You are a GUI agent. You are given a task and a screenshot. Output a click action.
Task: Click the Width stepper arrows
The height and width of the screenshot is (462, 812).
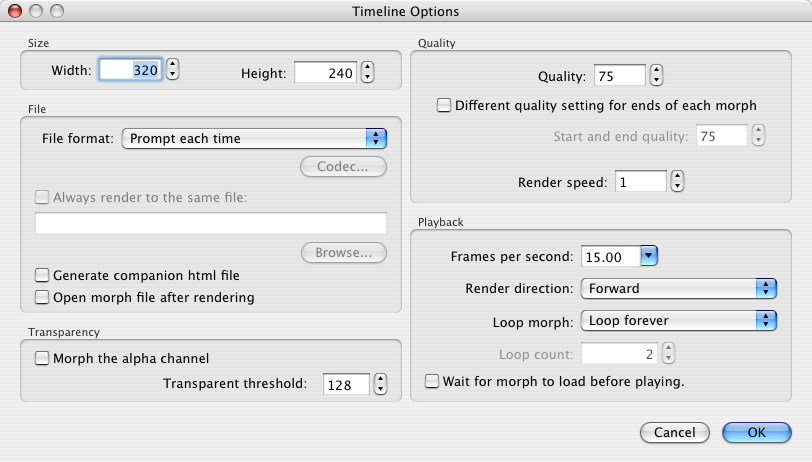pyautogui.click(x=173, y=70)
